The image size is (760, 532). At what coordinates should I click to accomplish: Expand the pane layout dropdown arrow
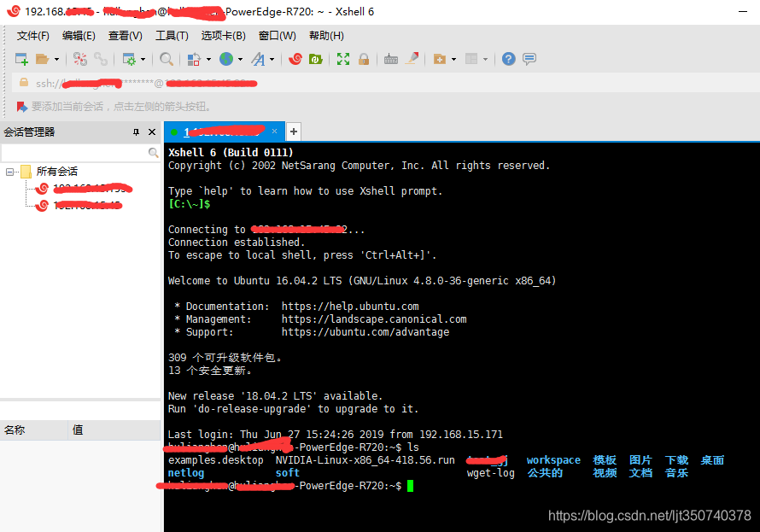tap(485, 59)
